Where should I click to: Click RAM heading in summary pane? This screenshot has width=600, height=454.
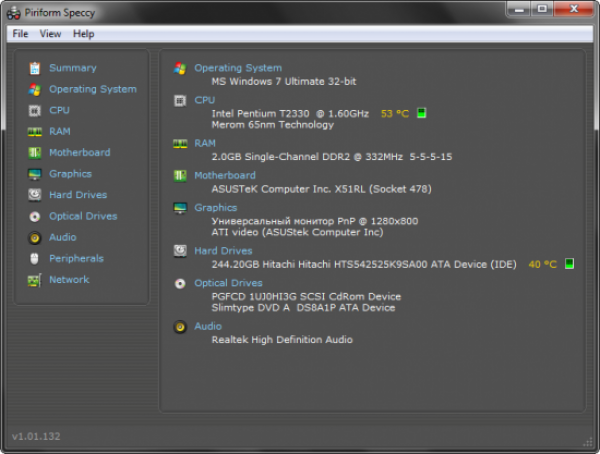pyautogui.click(x=205, y=144)
